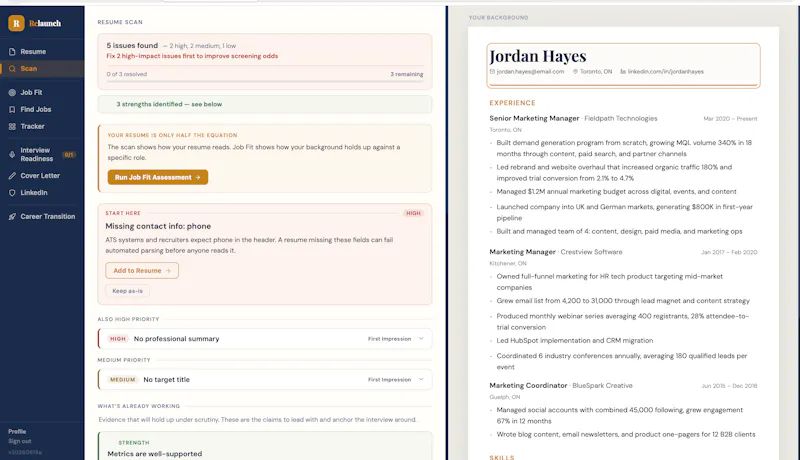This screenshot has height=460, width=800.
Task: Click the SKILLS section heading
Action: point(502,457)
